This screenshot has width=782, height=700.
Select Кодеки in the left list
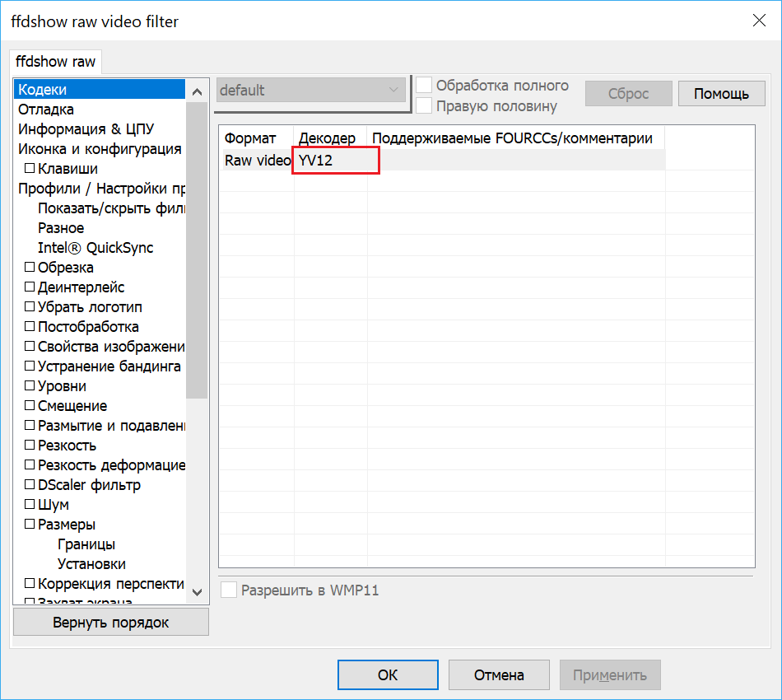click(x=43, y=90)
